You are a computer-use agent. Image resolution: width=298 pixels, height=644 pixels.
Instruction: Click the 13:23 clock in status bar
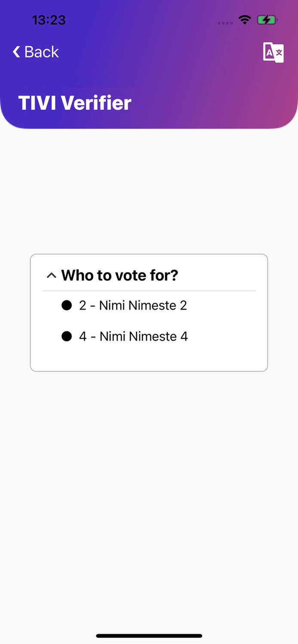tap(49, 20)
